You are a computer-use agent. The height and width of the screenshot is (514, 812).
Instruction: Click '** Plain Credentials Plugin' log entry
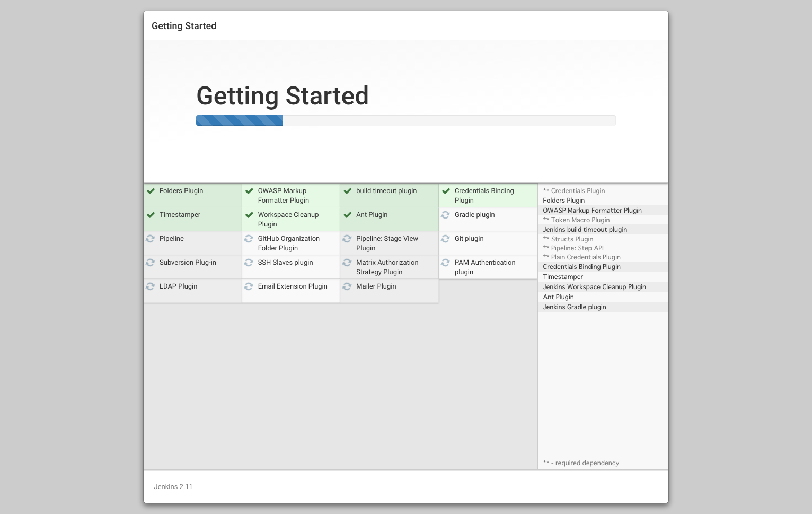582,257
